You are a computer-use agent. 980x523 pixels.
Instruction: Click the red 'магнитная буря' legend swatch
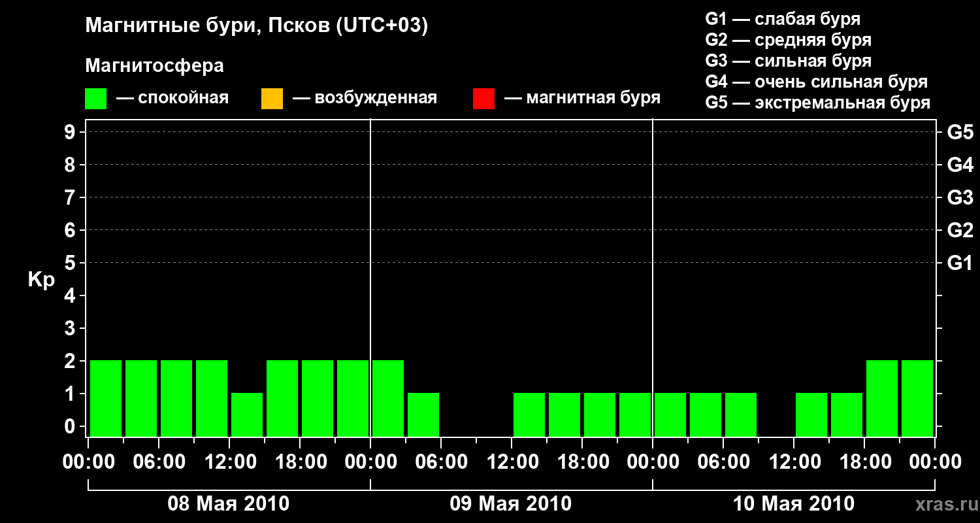pos(483,99)
